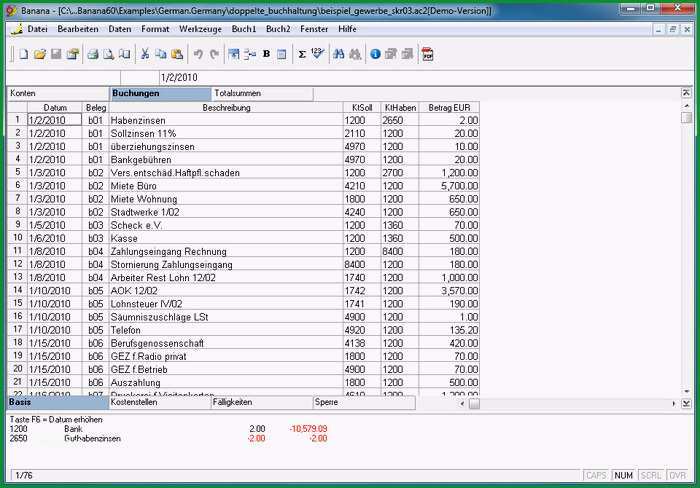The height and width of the screenshot is (488, 700).
Task: Open the Werkzeuge menu
Action: [200, 29]
